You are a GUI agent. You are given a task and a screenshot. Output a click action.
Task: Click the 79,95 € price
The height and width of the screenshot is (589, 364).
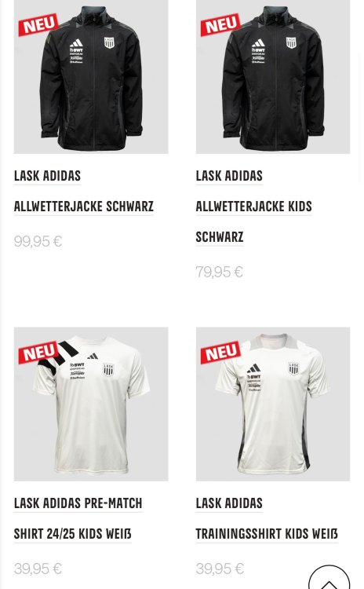pyautogui.click(x=220, y=272)
